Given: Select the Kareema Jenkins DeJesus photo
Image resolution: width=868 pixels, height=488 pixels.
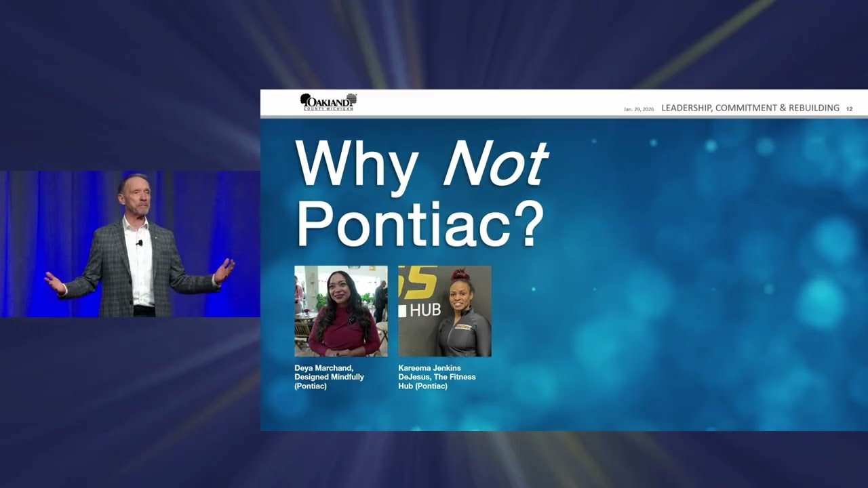Looking at the screenshot, I should click(x=445, y=311).
